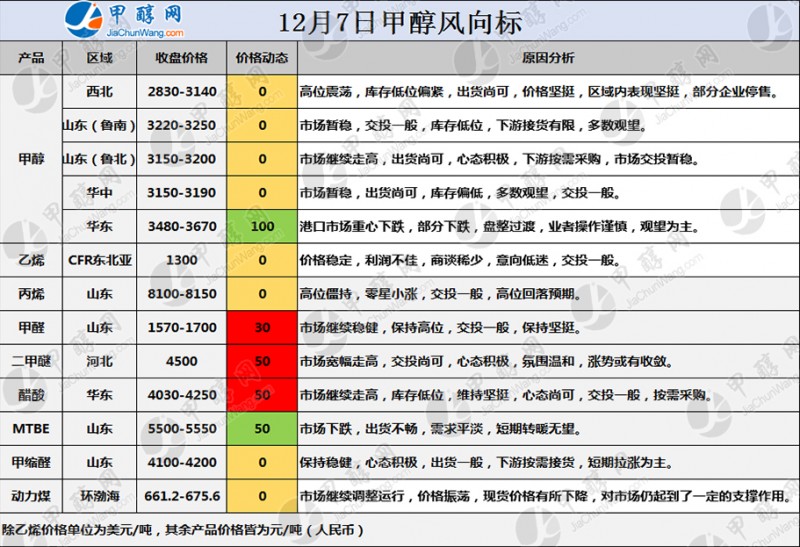Select the 甲醛 product cell
Screen dimensions: 800x547
click(31, 328)
